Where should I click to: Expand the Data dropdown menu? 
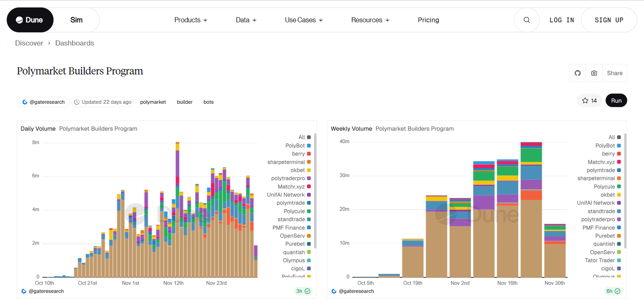(246, 20)
